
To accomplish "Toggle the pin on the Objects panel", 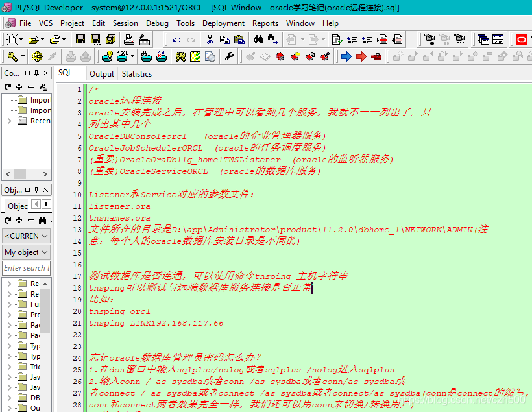I will pyautogui.click(x=36, y=189).
